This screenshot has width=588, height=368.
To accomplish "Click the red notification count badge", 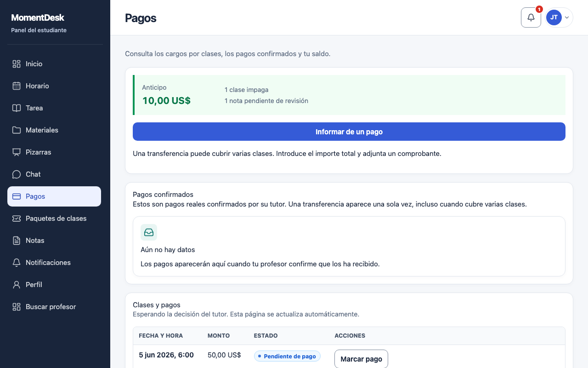I will pos(539,9).
